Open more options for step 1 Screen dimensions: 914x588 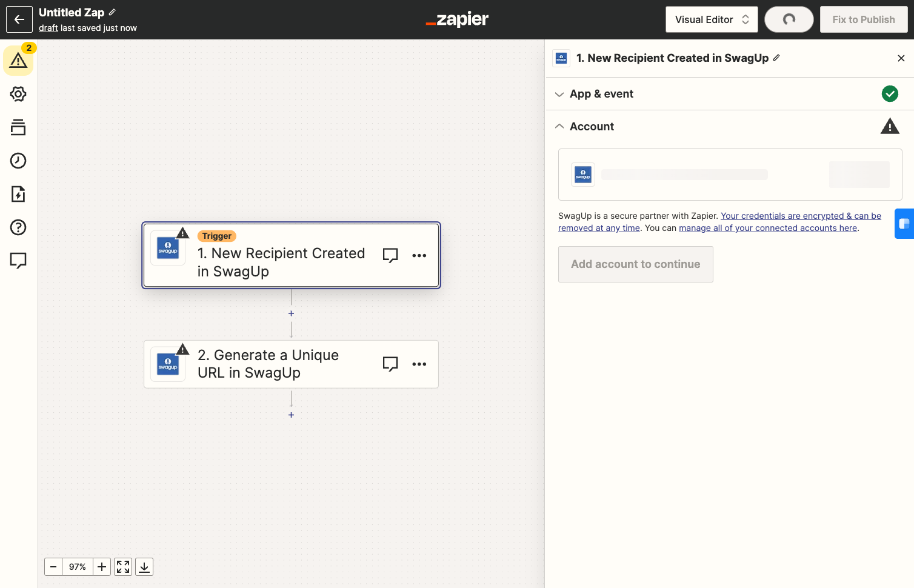tap(419, 255)
